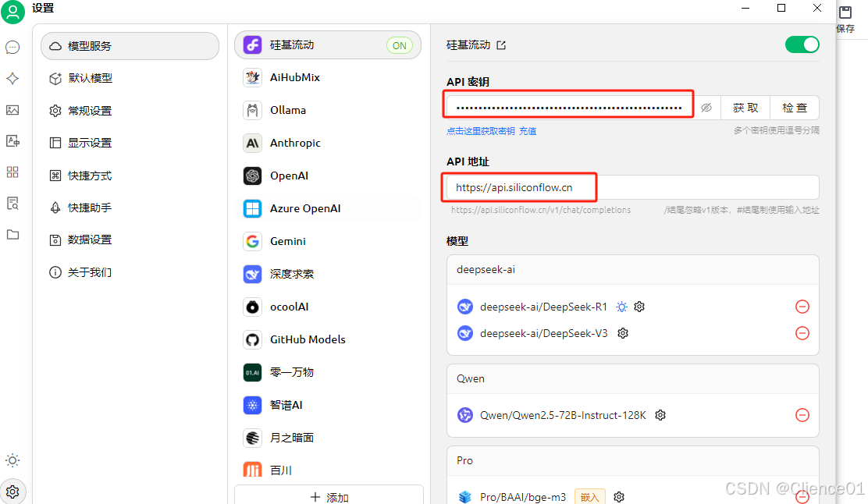868x504 pixels.
Task: Open 显示设置 section
Action: pos(130,143)
